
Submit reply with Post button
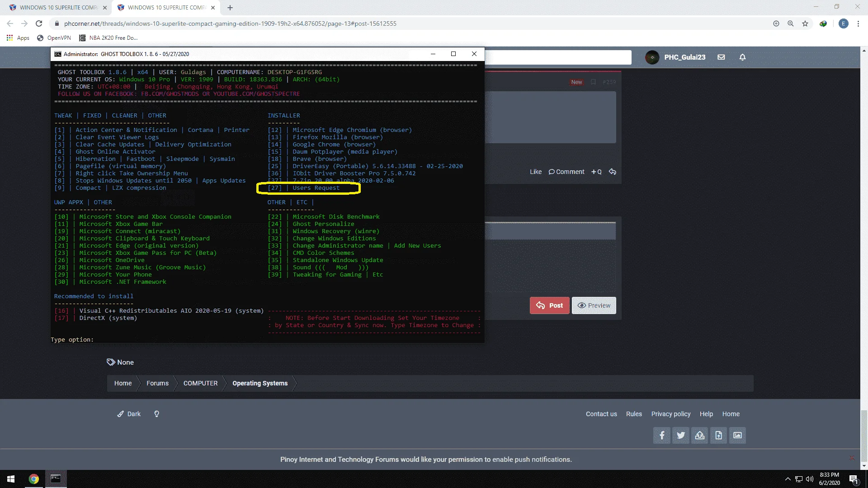tap(549, 305)
